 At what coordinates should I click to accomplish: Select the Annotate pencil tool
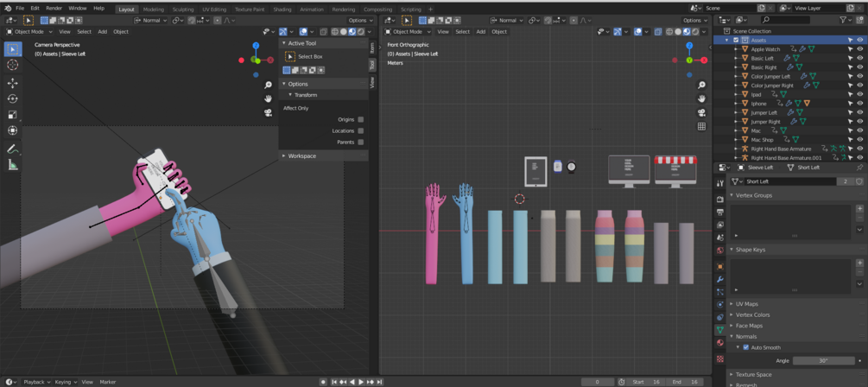tap(13, 149)
